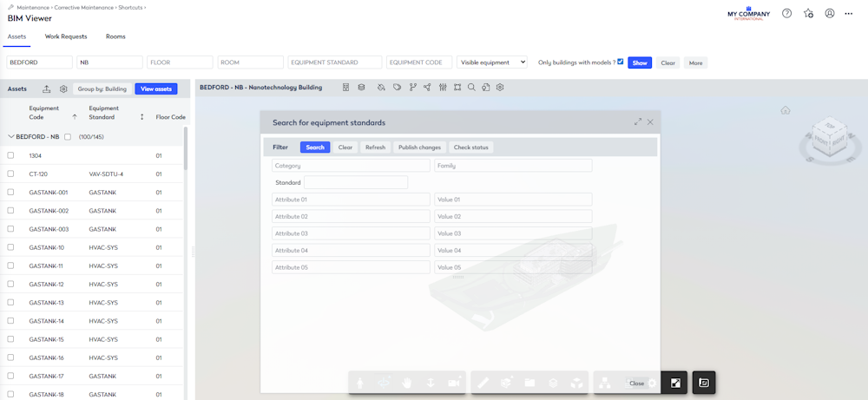Click the home view icon in 3D viewer
The width and height of the screenshot is (868, 400).
coord(785,110)
